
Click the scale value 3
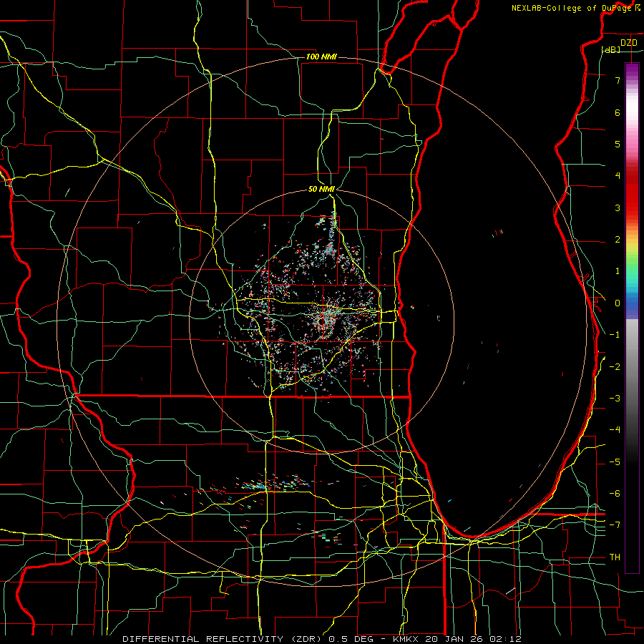(x=618, y=208)
